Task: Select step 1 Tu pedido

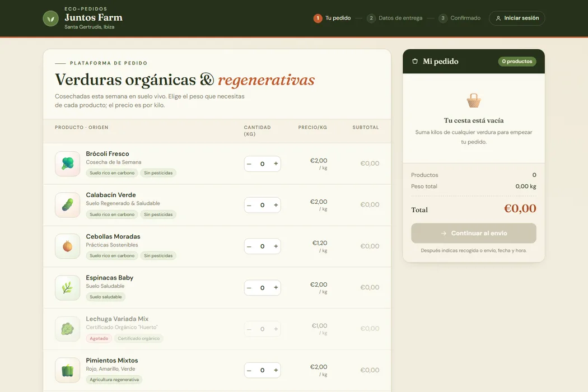Action: pos(332,18)
